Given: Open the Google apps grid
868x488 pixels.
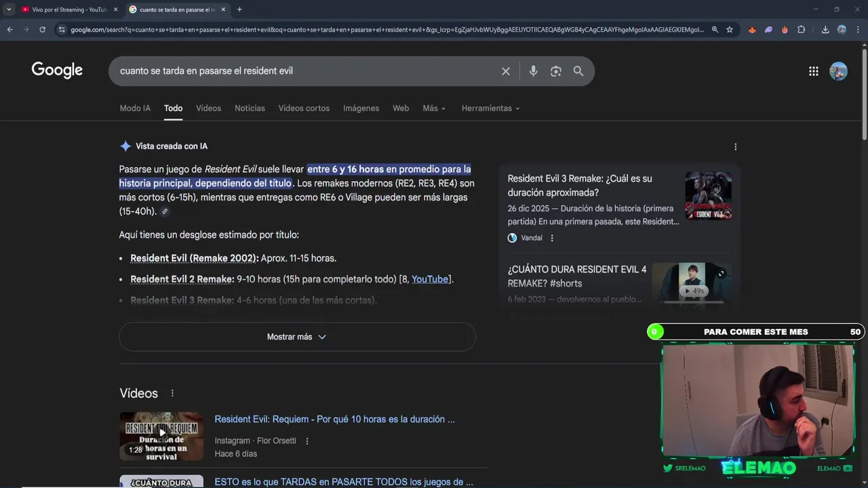Looking at the screenshot, I should coord(814,71).
